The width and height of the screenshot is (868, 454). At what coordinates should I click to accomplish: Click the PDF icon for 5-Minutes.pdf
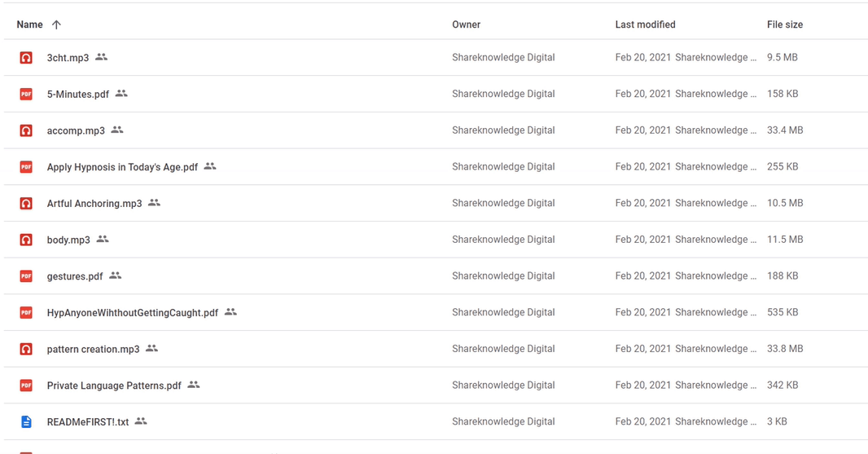point(26,95)
